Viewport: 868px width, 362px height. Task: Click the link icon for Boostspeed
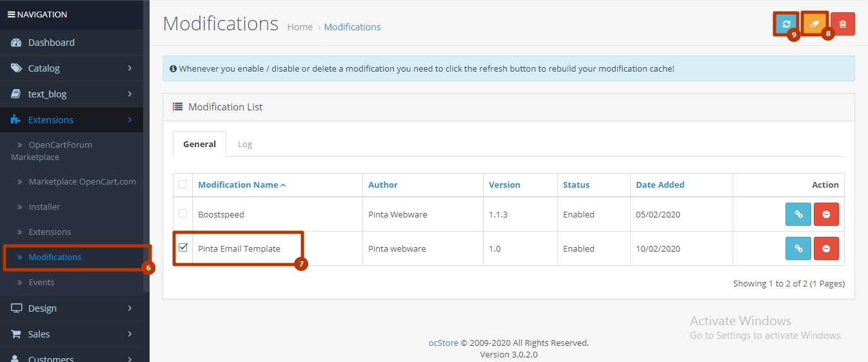[798, 214]
